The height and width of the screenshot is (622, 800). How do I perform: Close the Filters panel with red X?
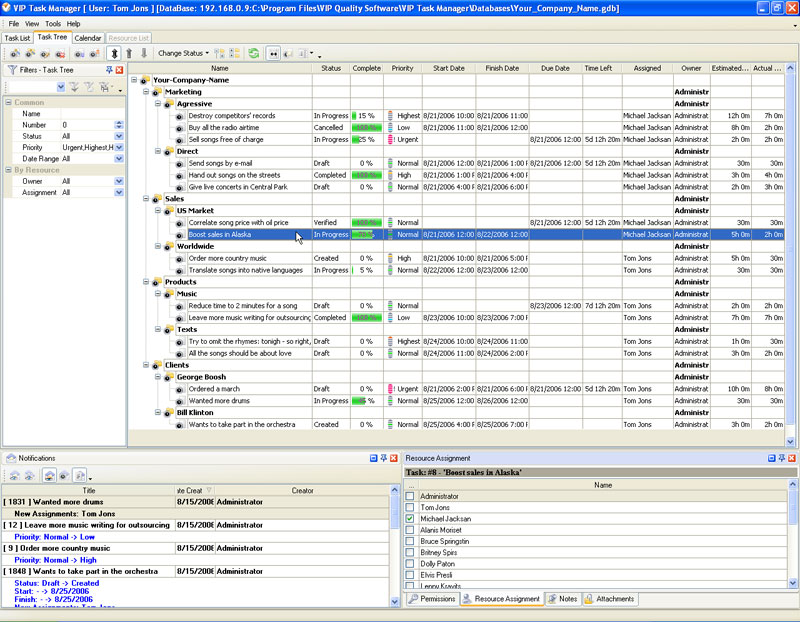pos(120,70)
